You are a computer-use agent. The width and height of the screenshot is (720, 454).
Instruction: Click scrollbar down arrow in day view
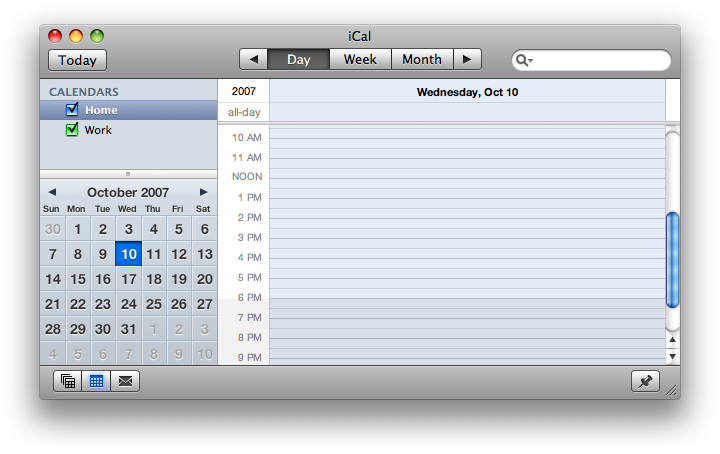coord(672,355)
